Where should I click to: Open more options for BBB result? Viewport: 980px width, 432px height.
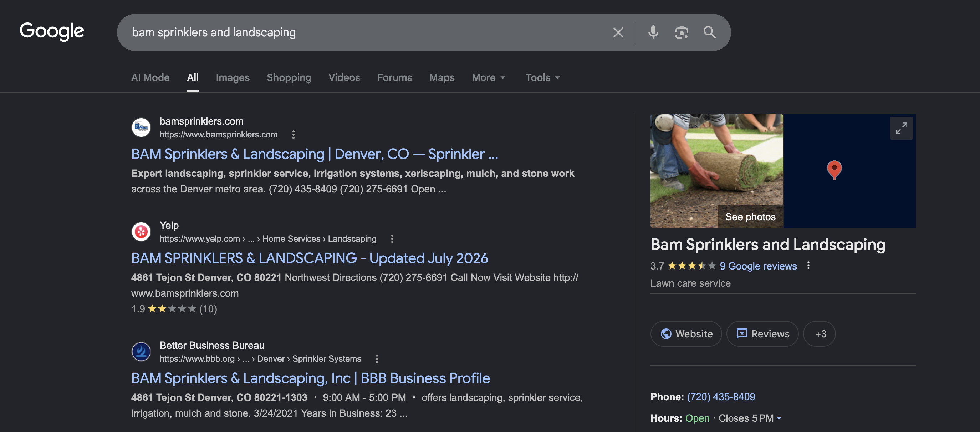coord(377,359)
